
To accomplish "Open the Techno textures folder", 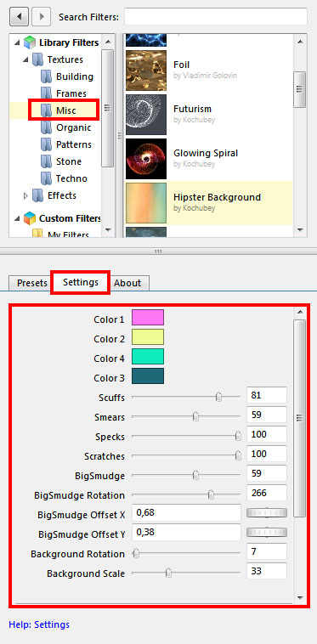I will (x=64, y=178).
